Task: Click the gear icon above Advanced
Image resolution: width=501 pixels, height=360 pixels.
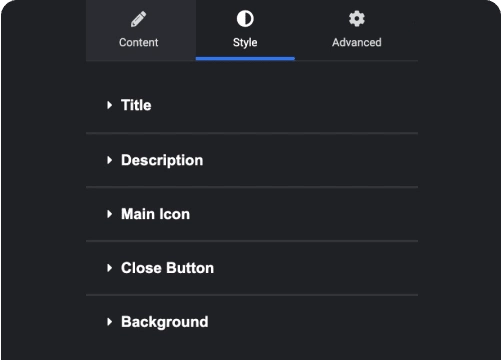Action: 357,19
